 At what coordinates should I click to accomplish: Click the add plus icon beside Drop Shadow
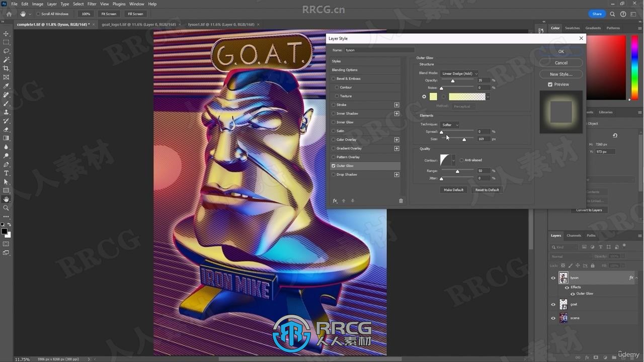396,174
